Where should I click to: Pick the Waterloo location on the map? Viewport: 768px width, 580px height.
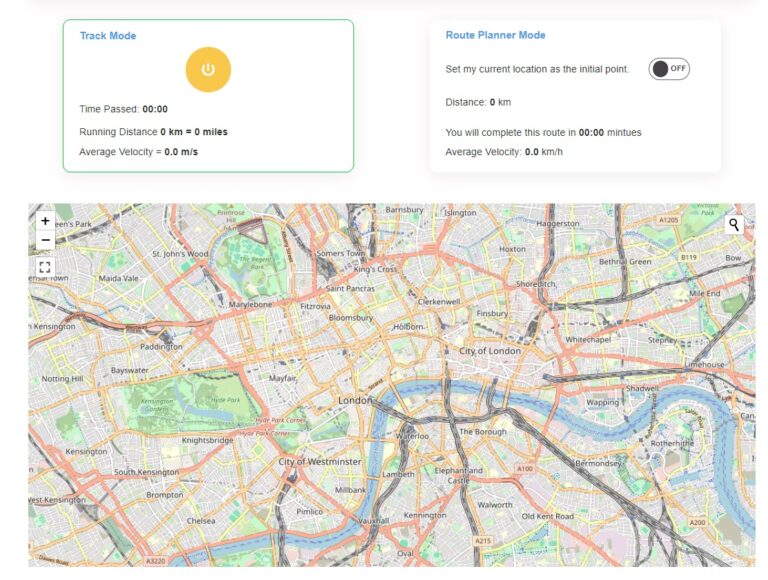click(x=412, y=436)
